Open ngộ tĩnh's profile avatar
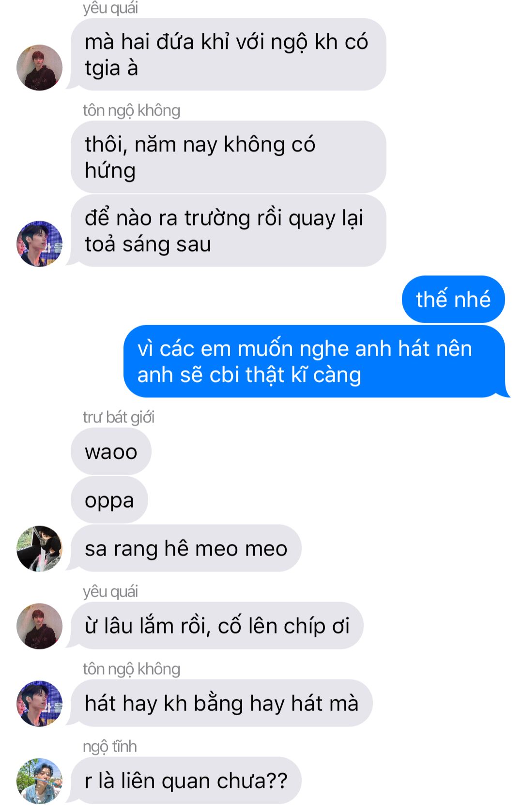 tap(40, 781)
